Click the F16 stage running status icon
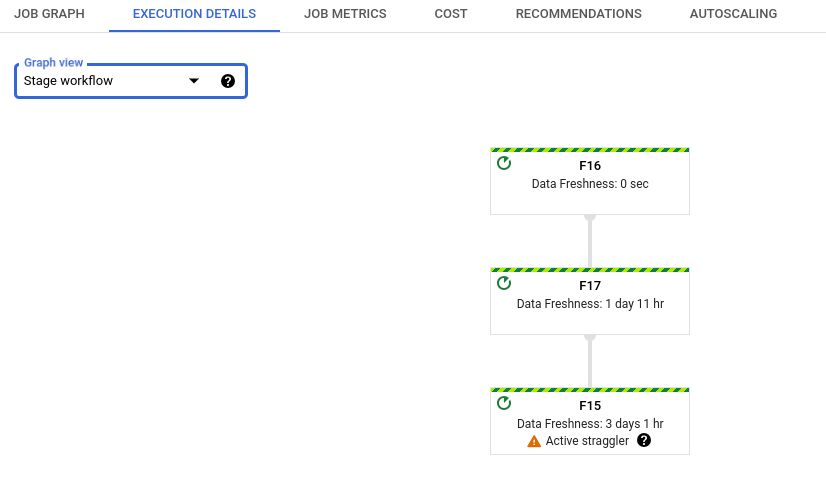Image resolution: width=826 pixels, height=483 pixels. (504, 163)
